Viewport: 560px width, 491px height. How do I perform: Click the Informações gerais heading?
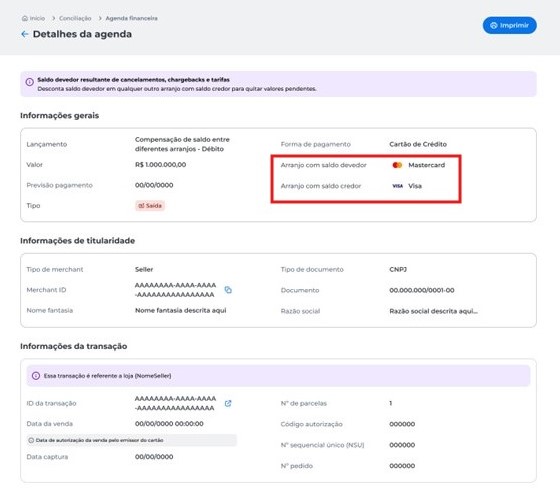tap(60, 115)
